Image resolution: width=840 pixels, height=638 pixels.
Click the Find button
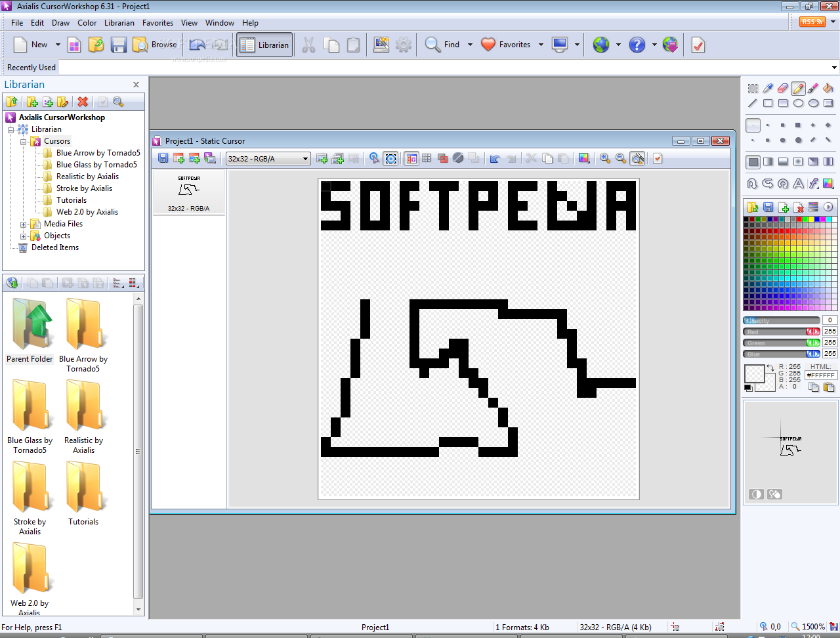(x=443, y=45)
